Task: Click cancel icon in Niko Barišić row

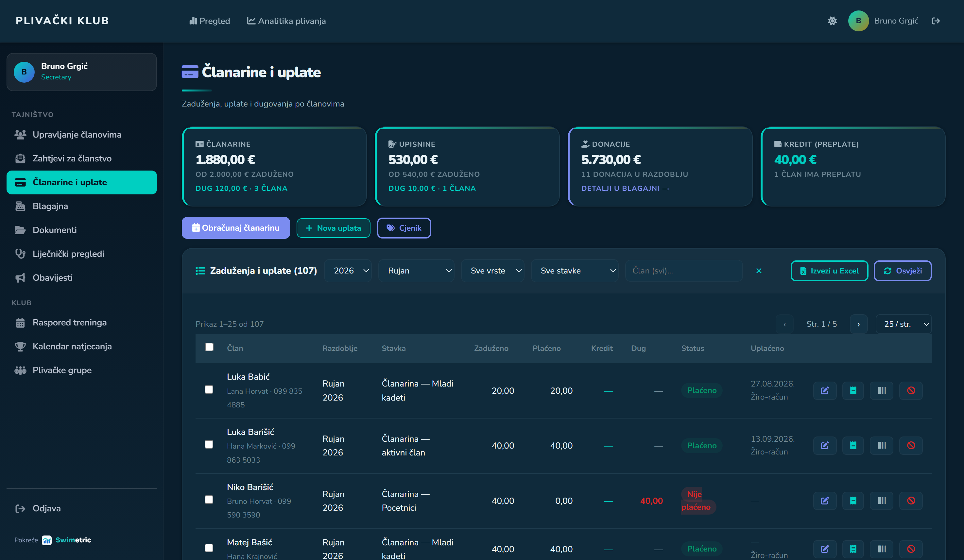Action: (x=911, y=500)
